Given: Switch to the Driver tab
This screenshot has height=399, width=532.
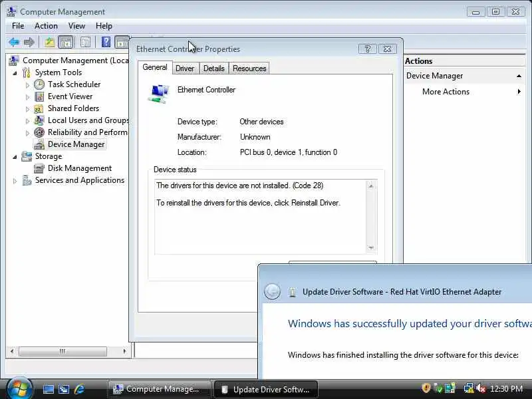Looking at the screenshot, I should click(x=185, y=68).
